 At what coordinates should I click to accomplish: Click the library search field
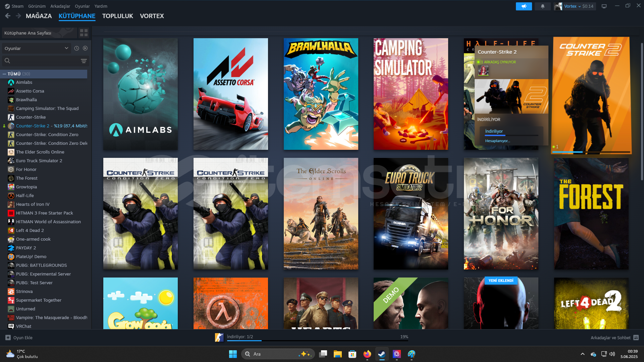45,61
